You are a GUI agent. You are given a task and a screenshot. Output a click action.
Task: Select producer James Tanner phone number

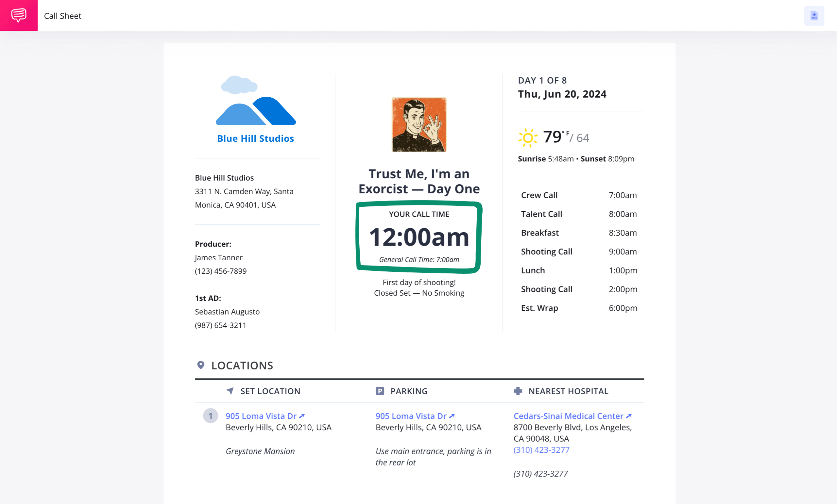pos(221,271)
